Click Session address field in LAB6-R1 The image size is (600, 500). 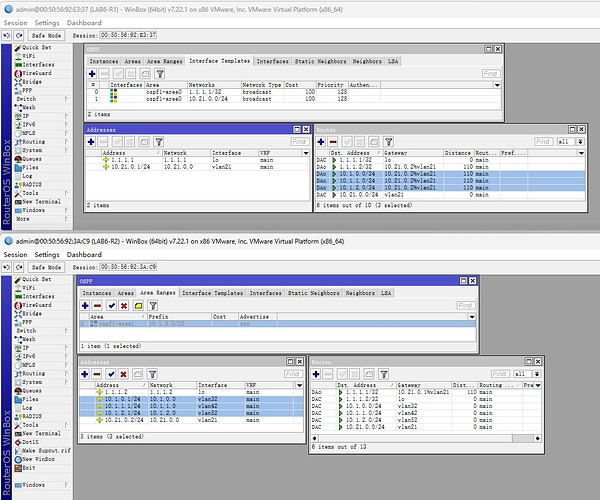coord(128,35)
